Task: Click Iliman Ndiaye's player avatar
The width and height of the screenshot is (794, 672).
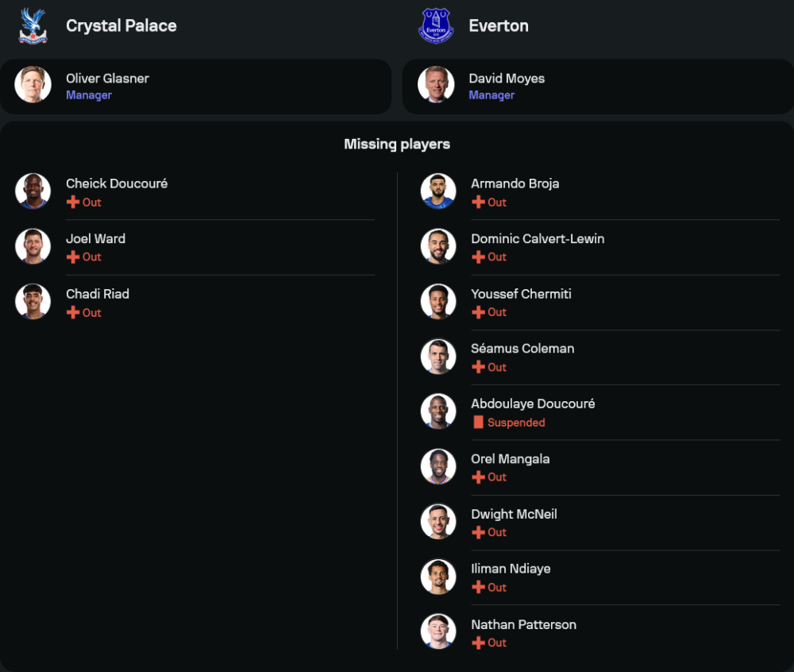Action: tap(438, 577)
